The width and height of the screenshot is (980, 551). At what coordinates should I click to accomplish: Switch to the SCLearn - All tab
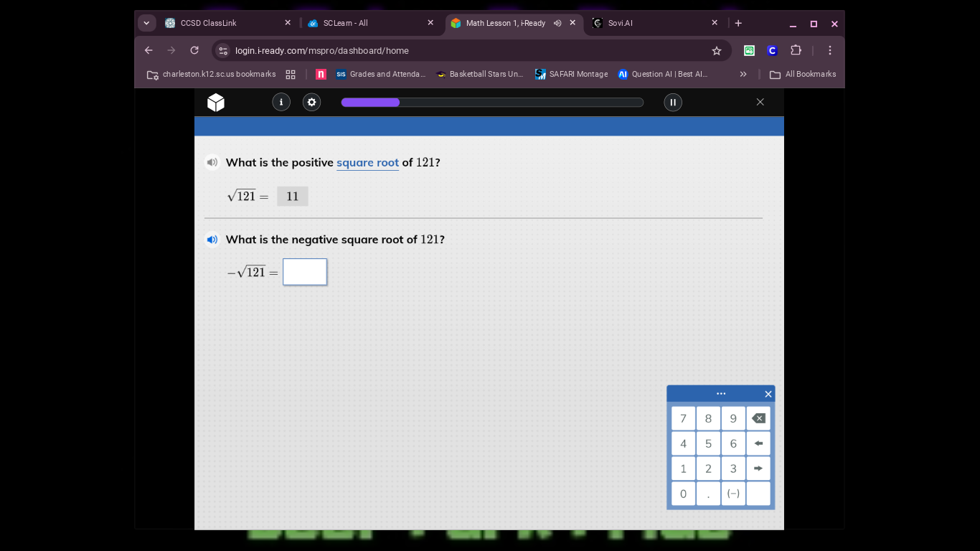pos(352,22)
